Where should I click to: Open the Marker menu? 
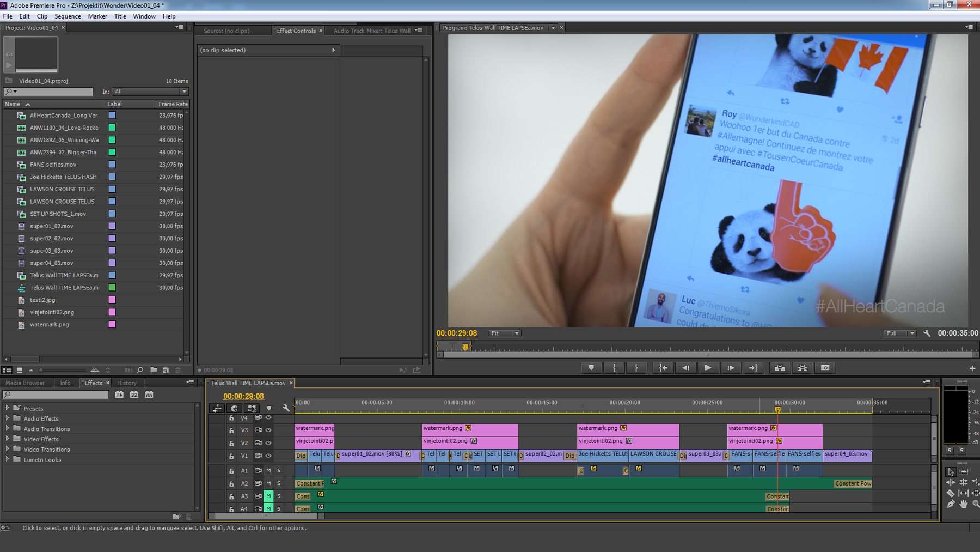(97, 16)
